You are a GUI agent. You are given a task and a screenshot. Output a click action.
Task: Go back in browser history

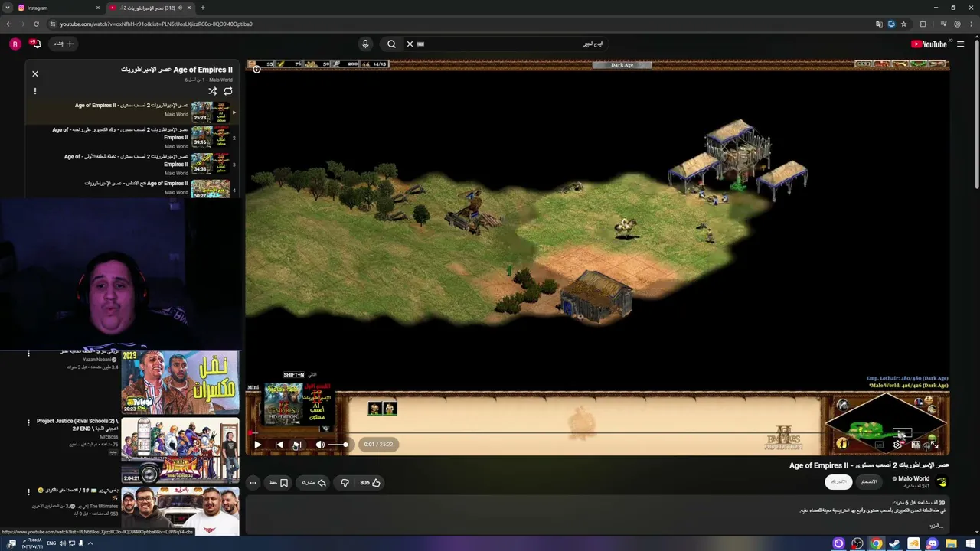[x=8, y=24]
